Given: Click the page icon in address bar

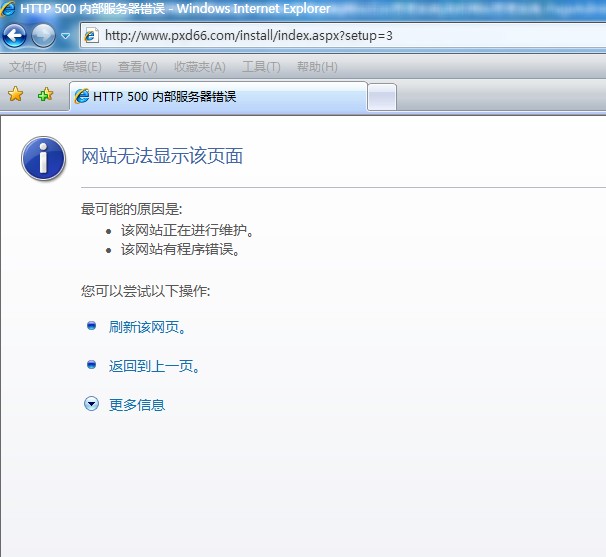Looking at the screenshot, I should pos(91,36).
